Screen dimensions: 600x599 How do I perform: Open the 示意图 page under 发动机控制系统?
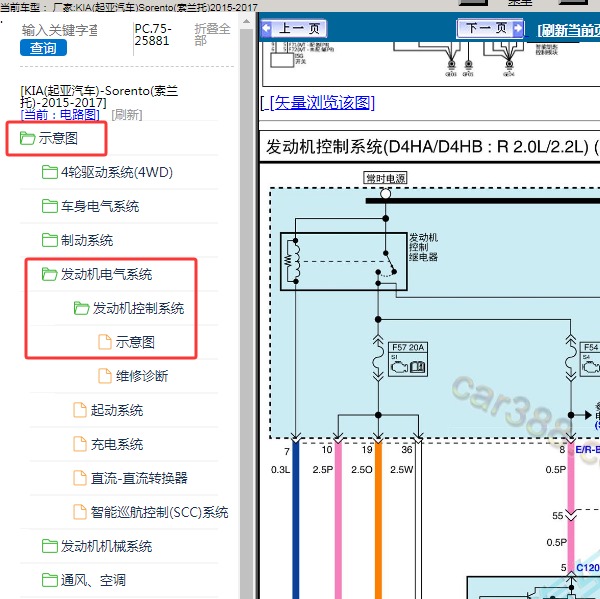coord(135,342)
